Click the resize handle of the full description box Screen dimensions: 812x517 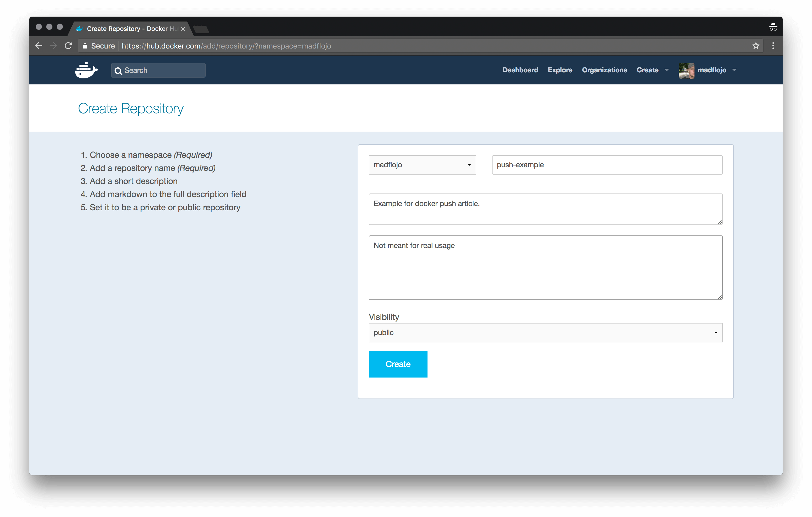click(720, 297)
